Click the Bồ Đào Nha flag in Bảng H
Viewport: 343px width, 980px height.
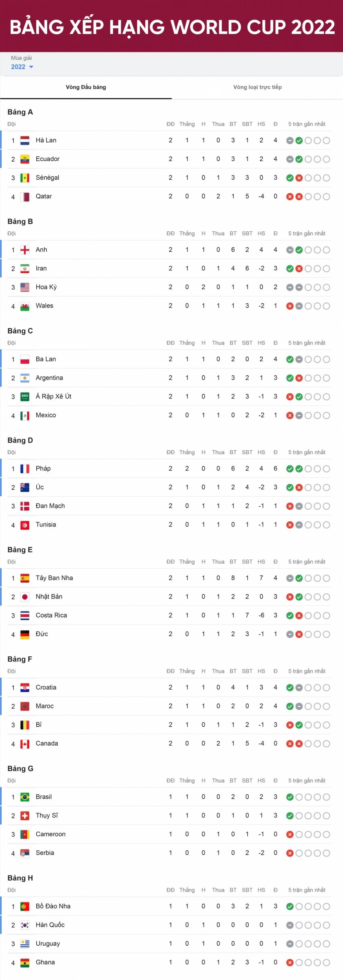(x=24, y=906)
